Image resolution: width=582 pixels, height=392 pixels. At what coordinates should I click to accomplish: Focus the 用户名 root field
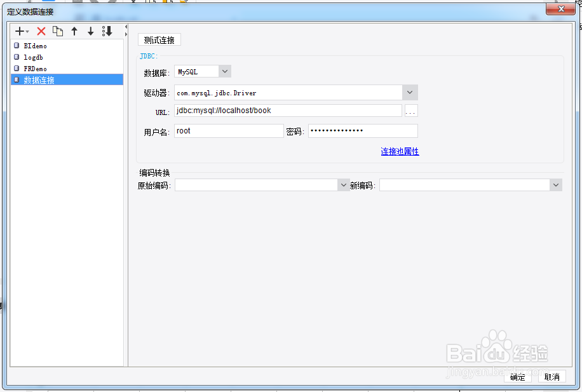(x=229, y=131)
